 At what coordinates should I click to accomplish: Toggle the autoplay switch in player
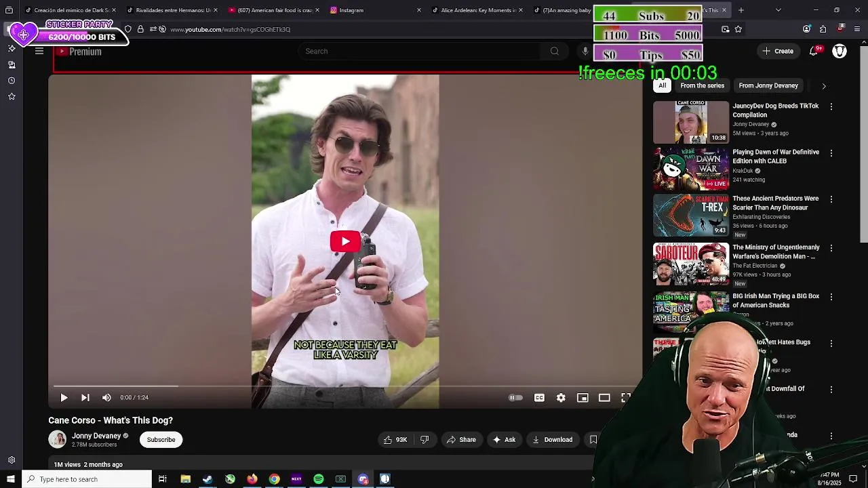point(516,398)
